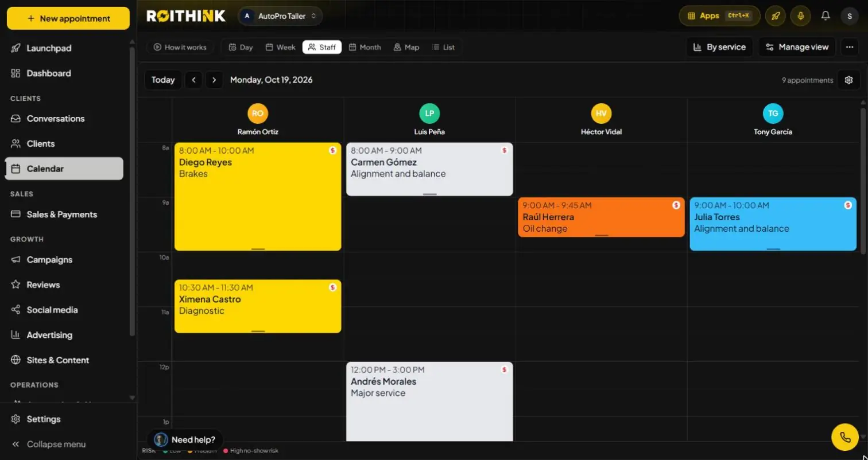Viewport: 868px width, 460px height.
Task: Open Andrés Morales Major service appointment
Action: (429, 401)
